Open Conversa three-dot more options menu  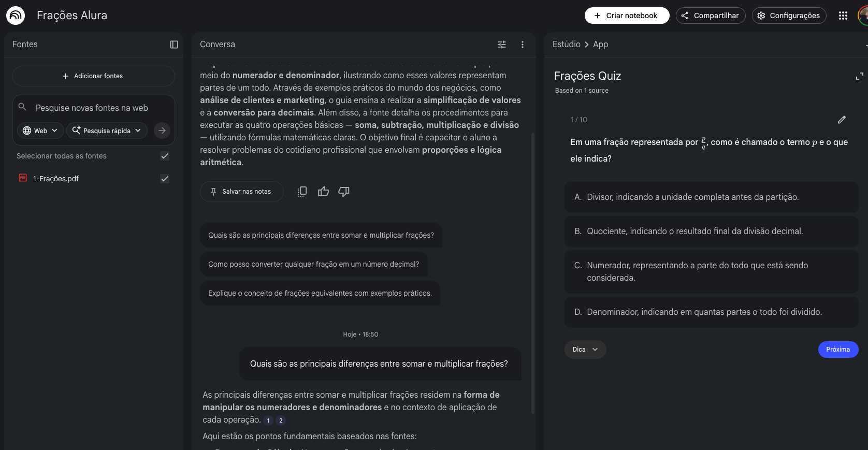pyautogui.click(x=523, y=45)
